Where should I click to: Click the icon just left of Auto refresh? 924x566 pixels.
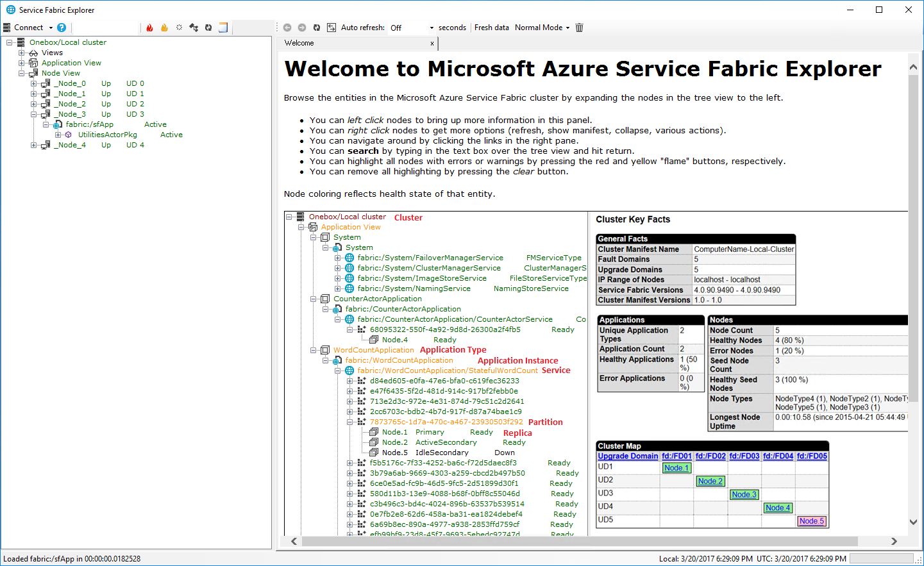332,28
